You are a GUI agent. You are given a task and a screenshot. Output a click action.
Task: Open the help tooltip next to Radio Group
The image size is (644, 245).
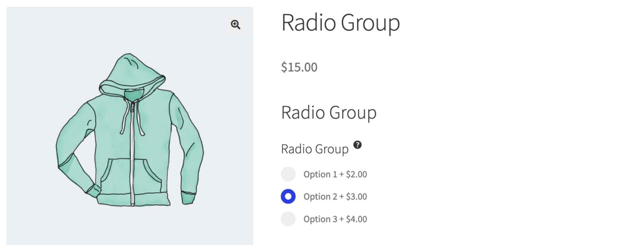(358, 145)
